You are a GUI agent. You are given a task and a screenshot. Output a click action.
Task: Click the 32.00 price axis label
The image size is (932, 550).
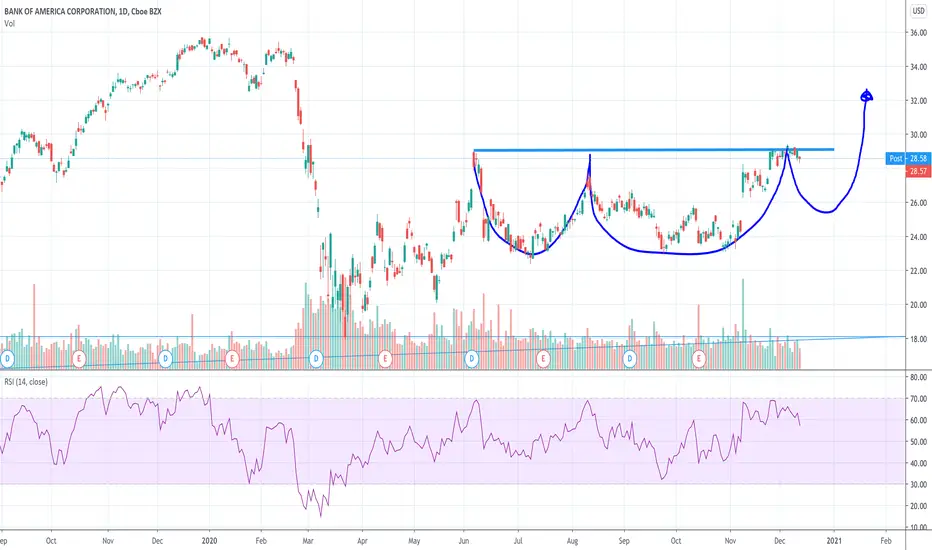click(918, 101)
